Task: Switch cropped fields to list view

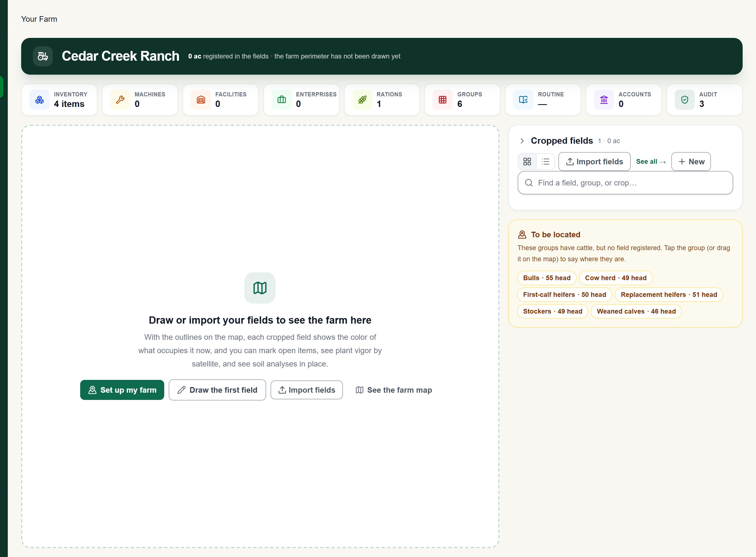Action: [x=546, y=162]
